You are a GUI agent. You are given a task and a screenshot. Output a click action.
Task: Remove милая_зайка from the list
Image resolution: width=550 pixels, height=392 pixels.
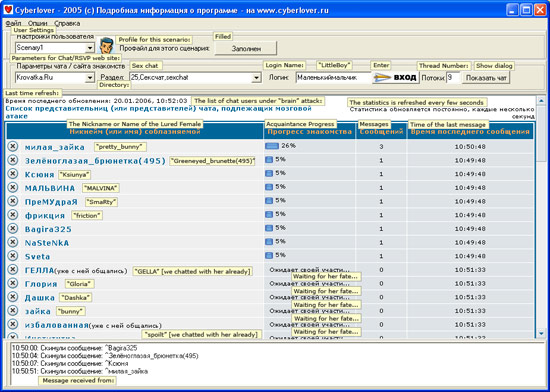[x=13, y=146]
